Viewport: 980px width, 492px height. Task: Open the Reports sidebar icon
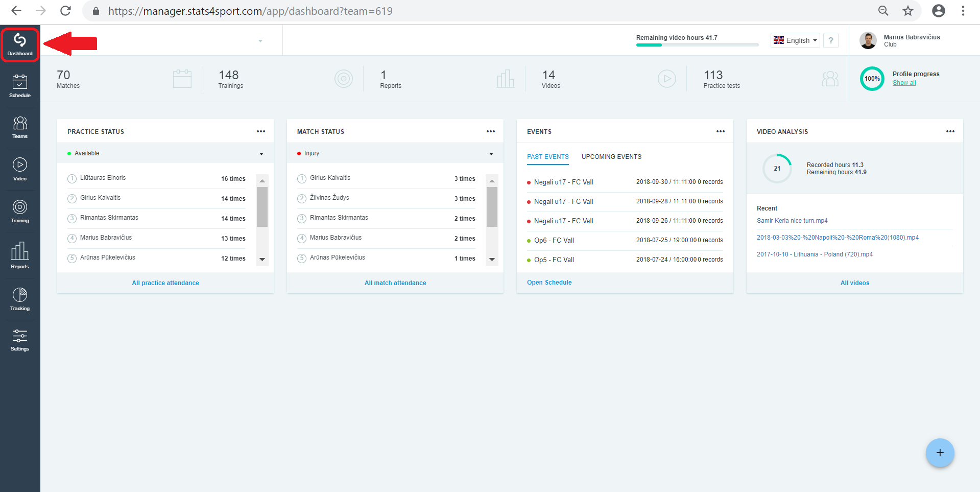tap(20, 255)
